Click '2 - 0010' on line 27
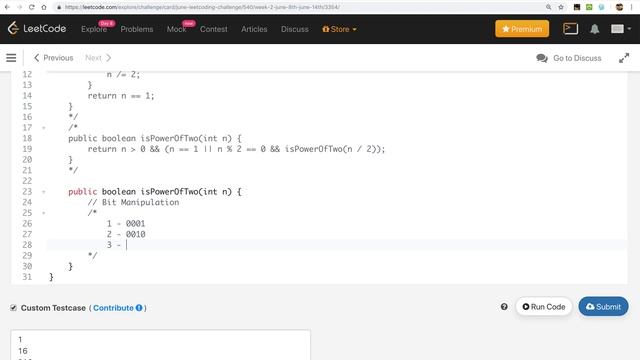The height and width of the screenshot is (360, 640). pyautogui.click(x=126, y=234)
